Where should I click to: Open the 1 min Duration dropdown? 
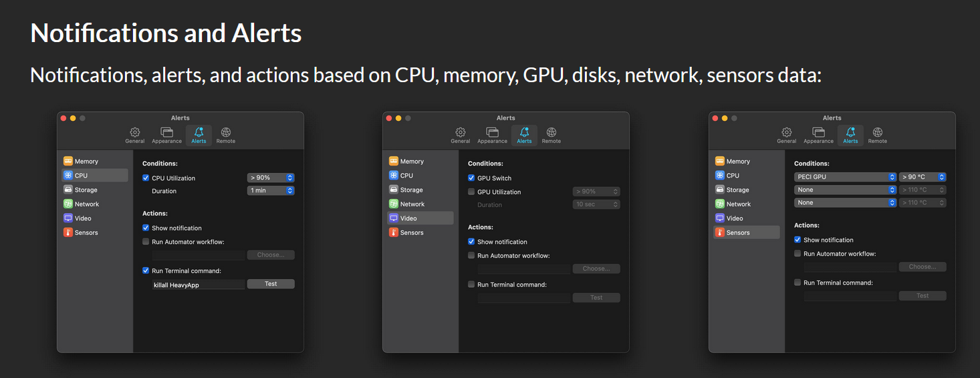[x=271, y=190]
